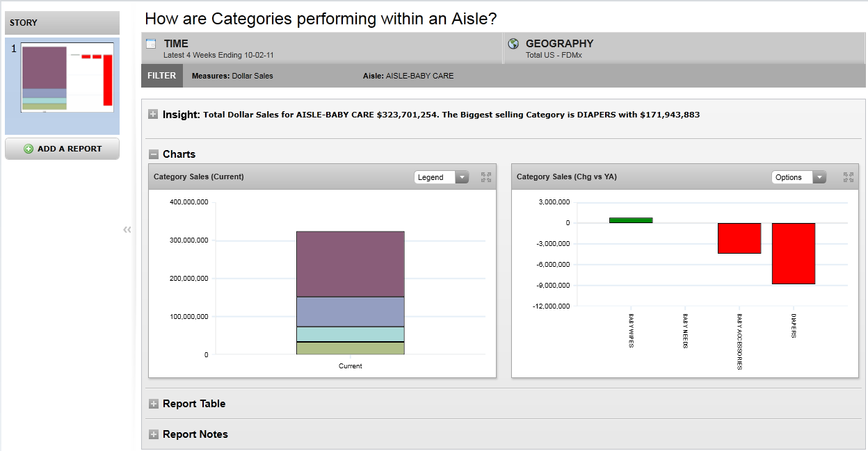Click the FILTER button
Viewport: 868px width, 451px height.
tap(161, 76)
